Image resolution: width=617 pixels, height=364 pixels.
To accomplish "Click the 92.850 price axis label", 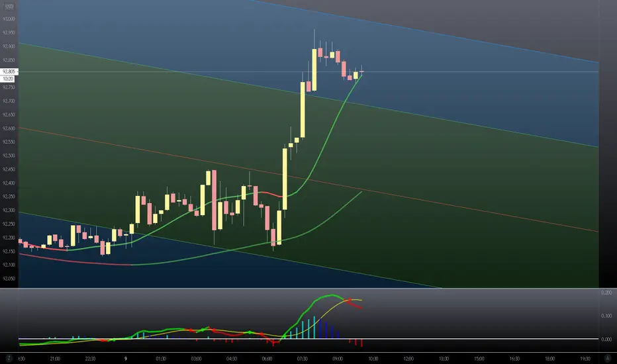I will coord(9,60).
